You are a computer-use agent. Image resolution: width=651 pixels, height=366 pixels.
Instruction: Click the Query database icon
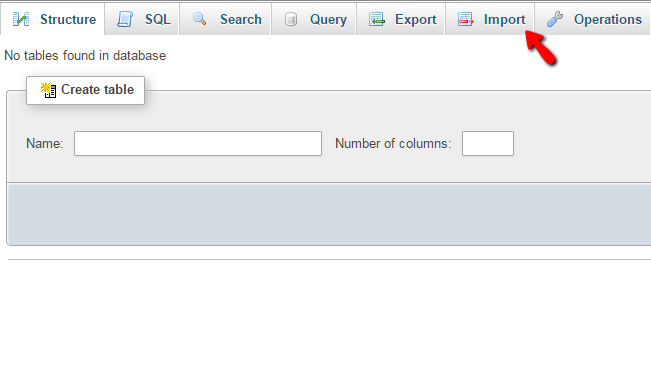coord(291,19)
